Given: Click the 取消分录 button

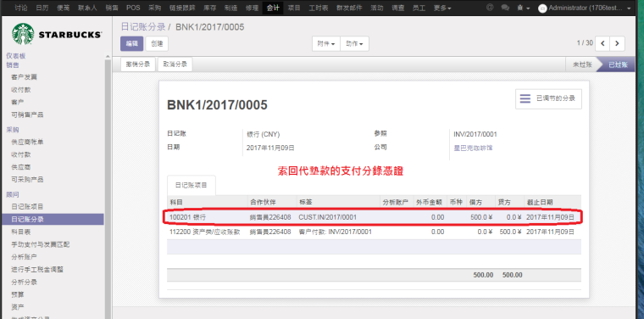Looking at the screenshot, I should pyautogui.click(x=175, y=64).
